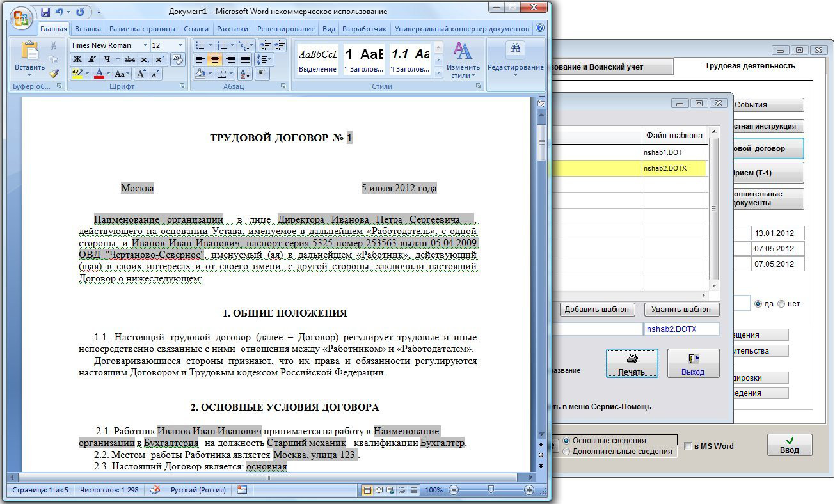This screenshot has width=835, height=504.
Task: Increase font size with Grow Font
Action: pyautogui.click(x=141, y=74)
